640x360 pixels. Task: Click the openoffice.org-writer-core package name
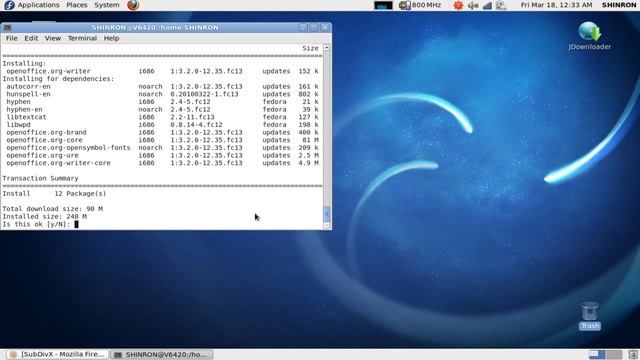pyautogui.click(x=58, y=163)
